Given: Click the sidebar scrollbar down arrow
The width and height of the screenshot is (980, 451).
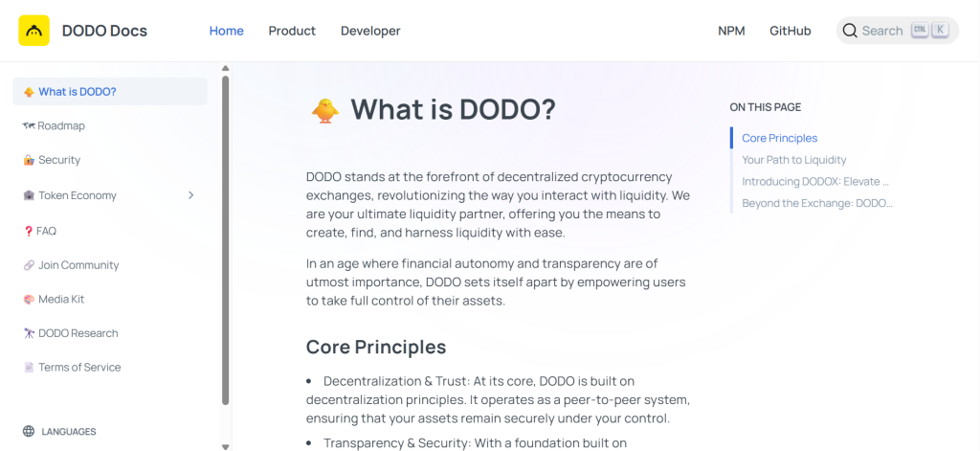Looking at the screenshot, I should click(x=226, y=445).
